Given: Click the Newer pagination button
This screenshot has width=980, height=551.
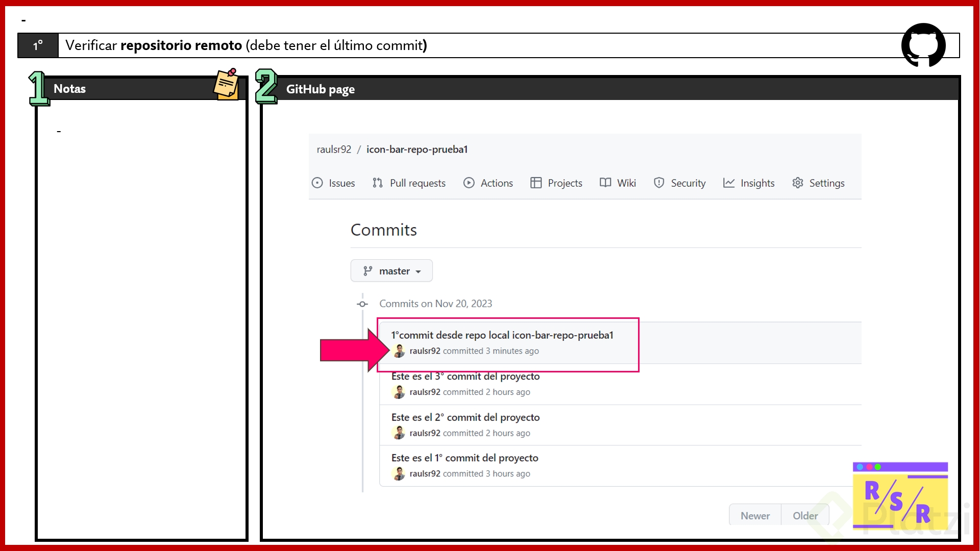Looking at the screenshot, I should point(755,516).
